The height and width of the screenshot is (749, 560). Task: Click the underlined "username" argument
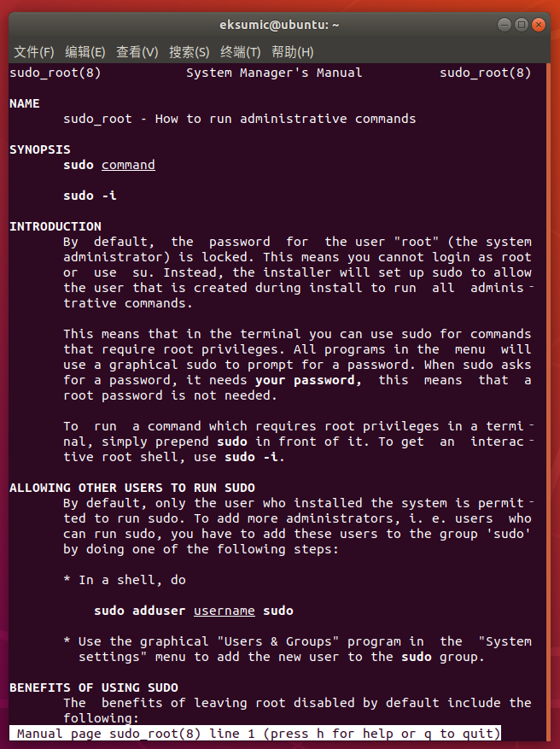[224, 611]
